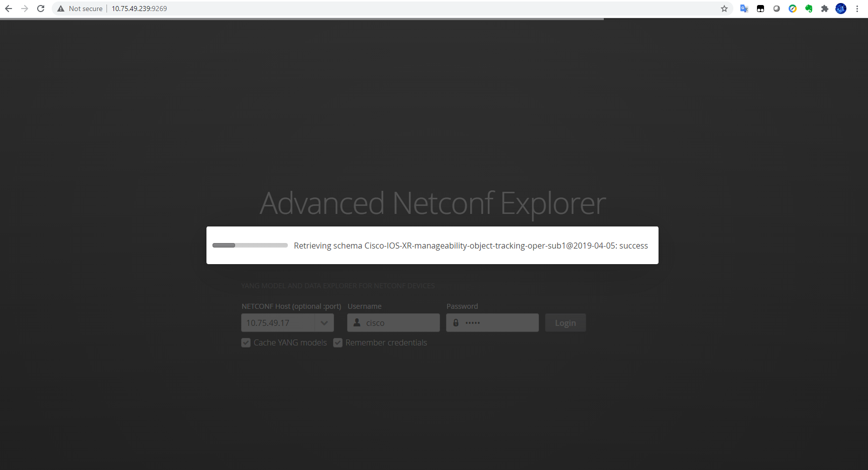Viewport: 868px width, 470px height.
Task: Click the schema retrieval progress bar
Action: click(250, 246)
